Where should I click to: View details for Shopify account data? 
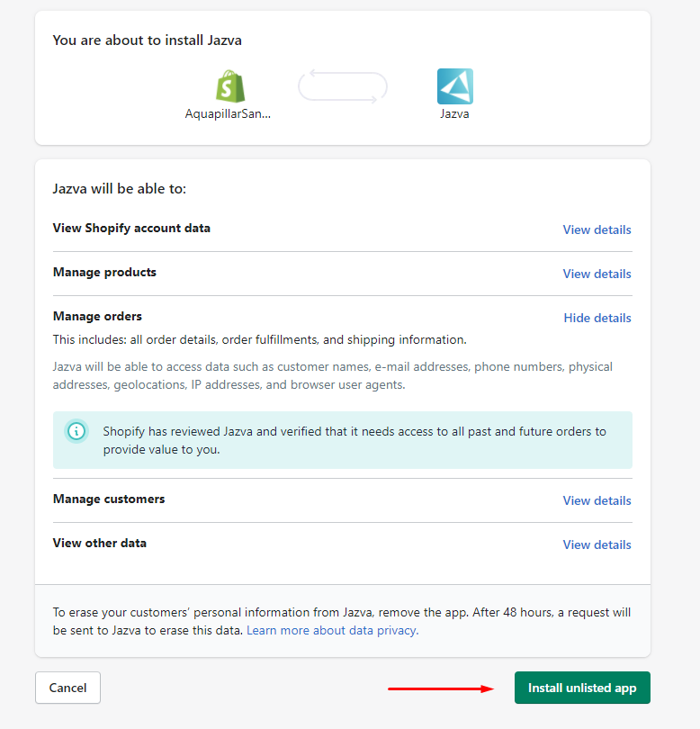coord(597,229)
